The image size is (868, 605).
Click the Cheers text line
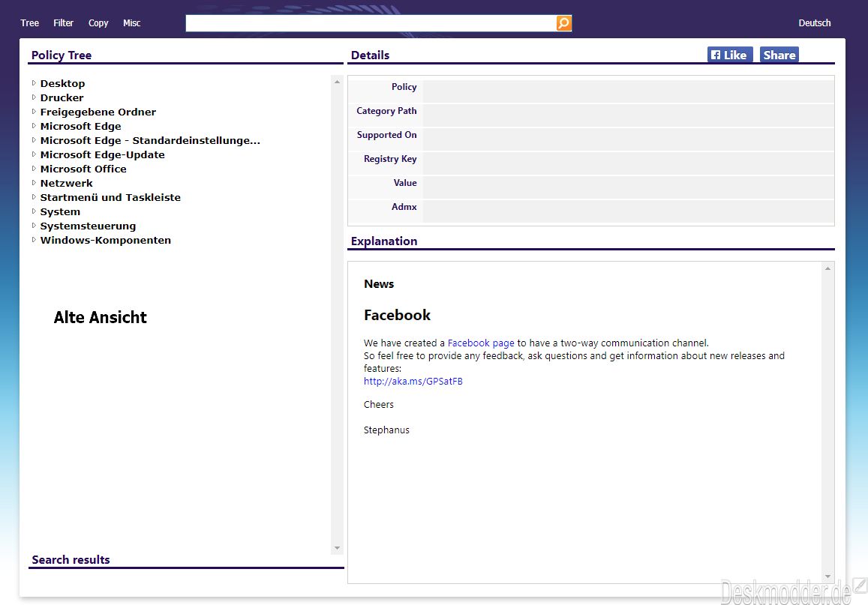pyautogui.click(x=379, y=404)
